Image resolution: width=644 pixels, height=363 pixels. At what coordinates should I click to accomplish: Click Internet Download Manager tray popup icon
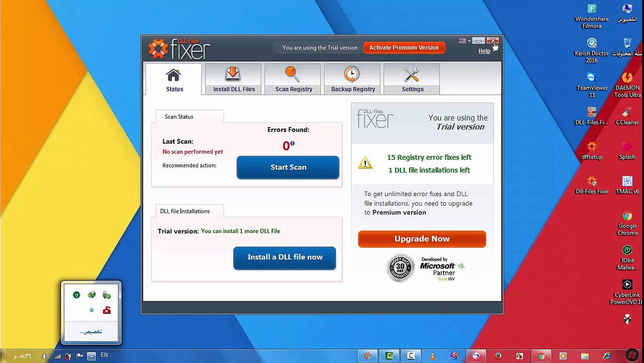(92, 295)
